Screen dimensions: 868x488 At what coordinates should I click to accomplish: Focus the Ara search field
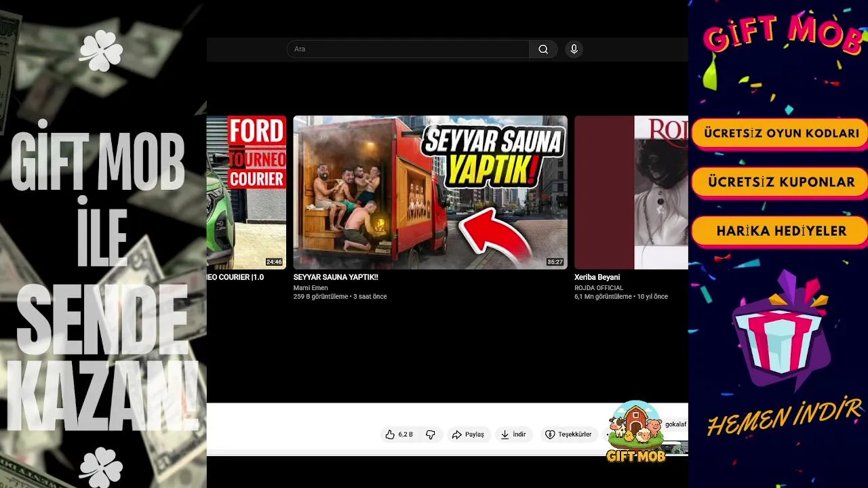pyautogui.click(x=408, y=49)
